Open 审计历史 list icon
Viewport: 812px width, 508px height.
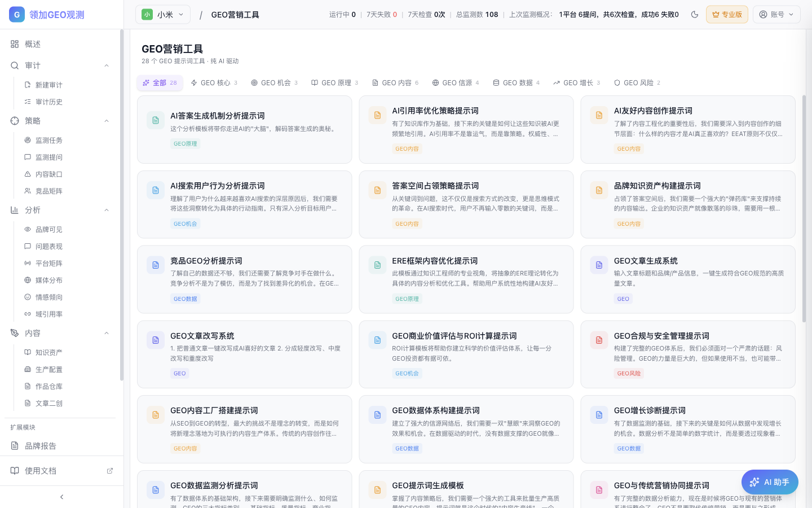click(x=28, y=102)
